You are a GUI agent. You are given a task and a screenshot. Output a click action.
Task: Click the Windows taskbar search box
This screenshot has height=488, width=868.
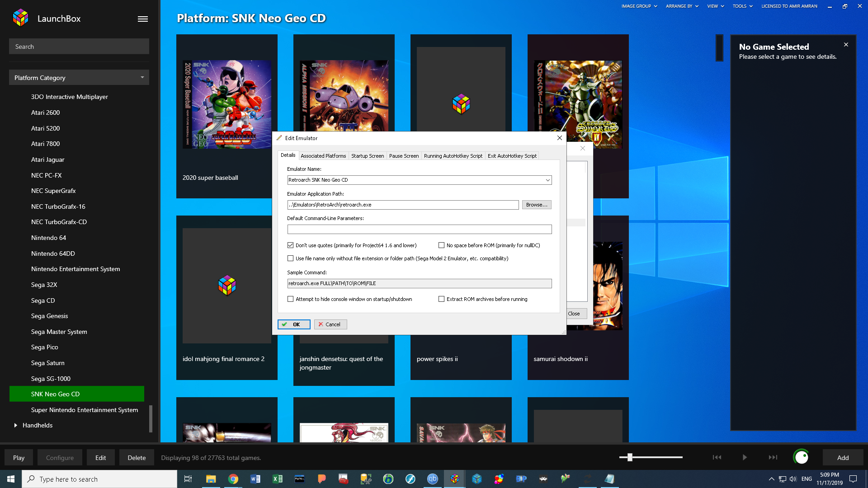[99, 479]
